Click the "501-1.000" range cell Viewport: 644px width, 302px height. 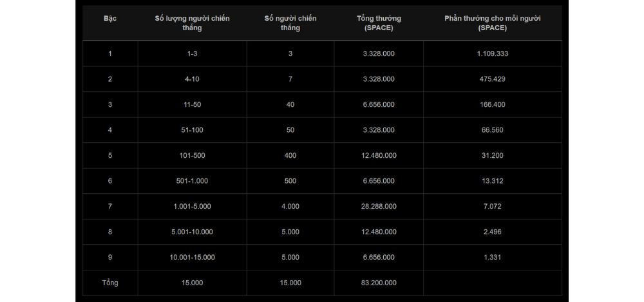click(192, 181)
